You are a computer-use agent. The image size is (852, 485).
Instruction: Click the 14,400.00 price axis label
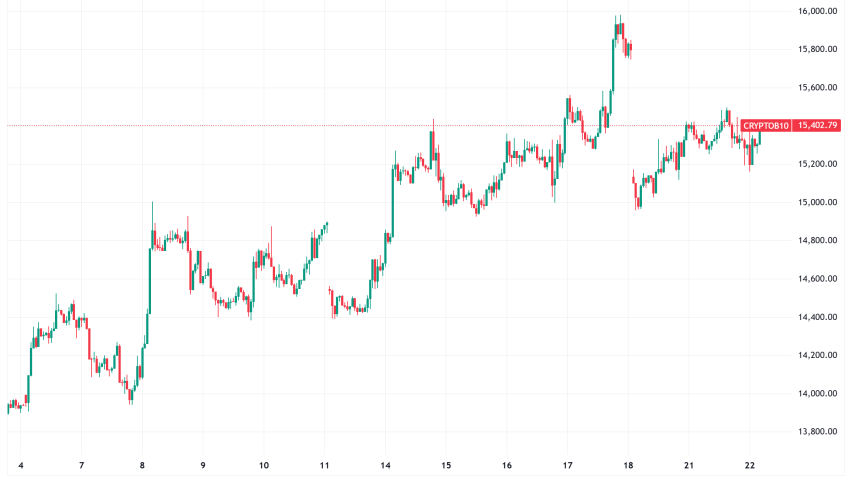(817, 318)
